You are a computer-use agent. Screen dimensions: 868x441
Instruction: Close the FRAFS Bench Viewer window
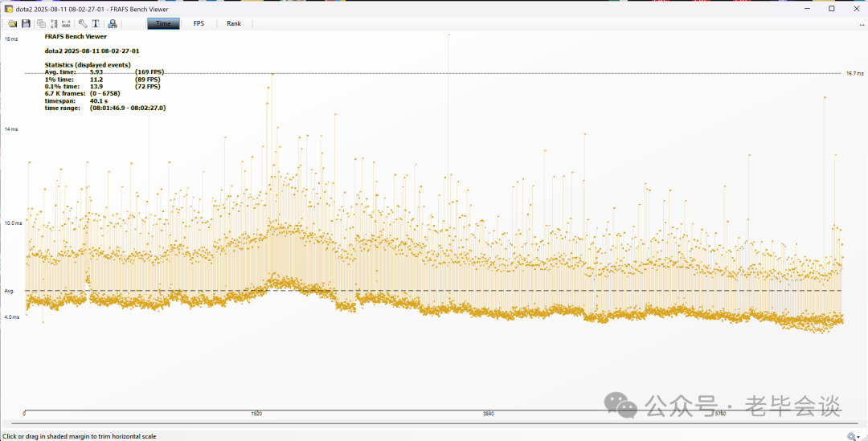tap(856, 9)
